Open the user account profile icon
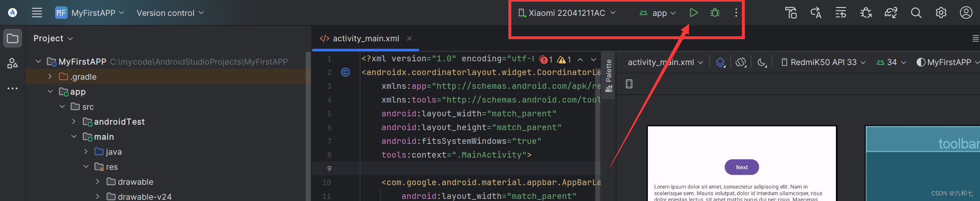Image resolution: width=980 pixels, height=201 pixels. (x=966, y=13)
